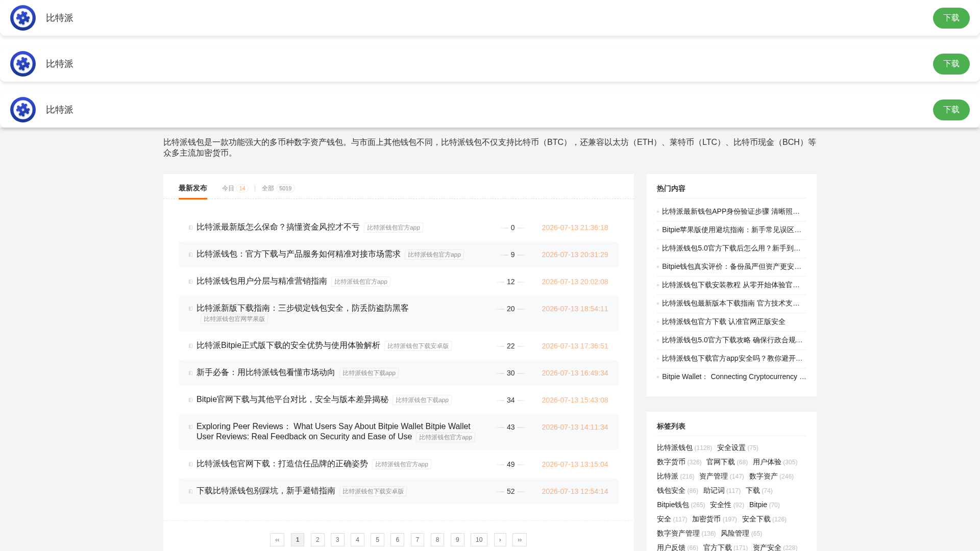The height and width of the screenshot is (551, 980).
Task: Open article 比特派钱包用户分层与精准营销指南
Action: [x=261, y=281]
